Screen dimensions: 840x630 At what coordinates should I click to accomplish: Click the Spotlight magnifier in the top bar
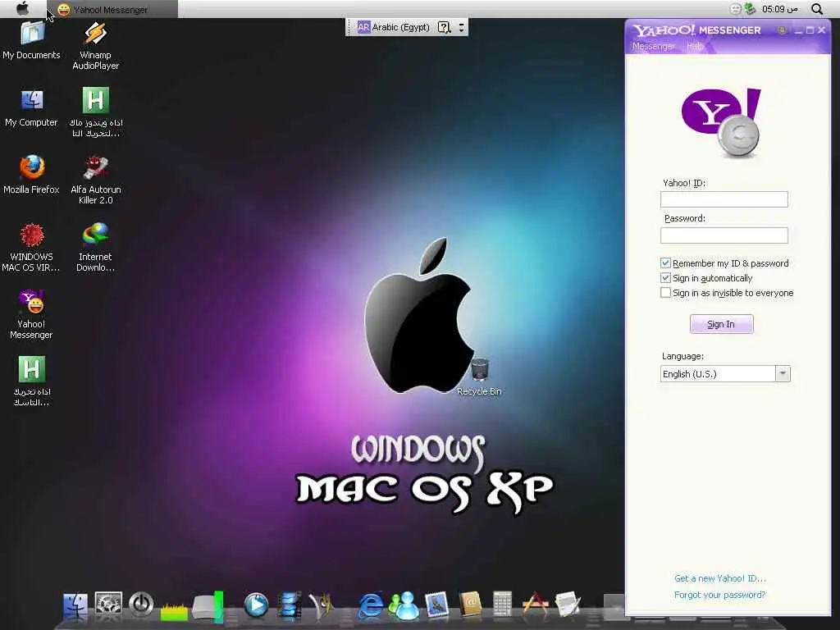(x=817, y=9)
